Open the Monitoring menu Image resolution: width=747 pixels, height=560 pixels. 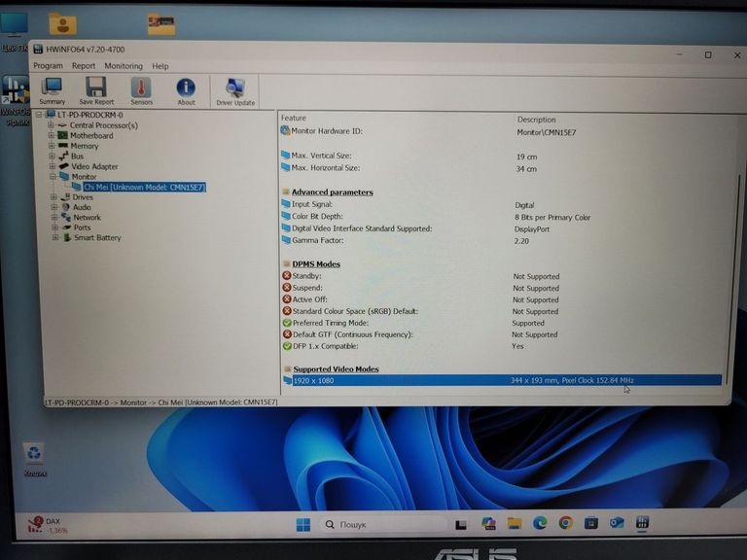(124, 66)
